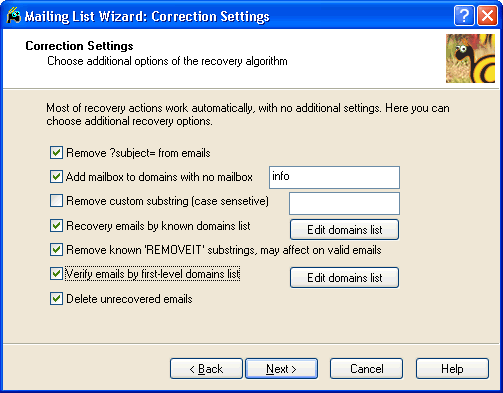
Task: Proceed with the Next button
Action: [x=282, y=369]
